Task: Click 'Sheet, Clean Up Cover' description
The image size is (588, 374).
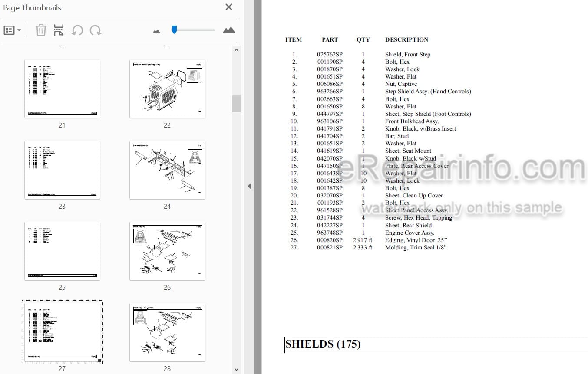Action: 414,196
